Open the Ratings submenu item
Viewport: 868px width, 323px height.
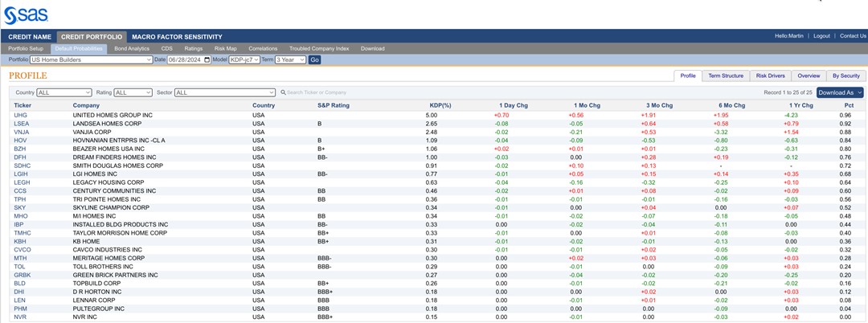[x=194, y=49]
